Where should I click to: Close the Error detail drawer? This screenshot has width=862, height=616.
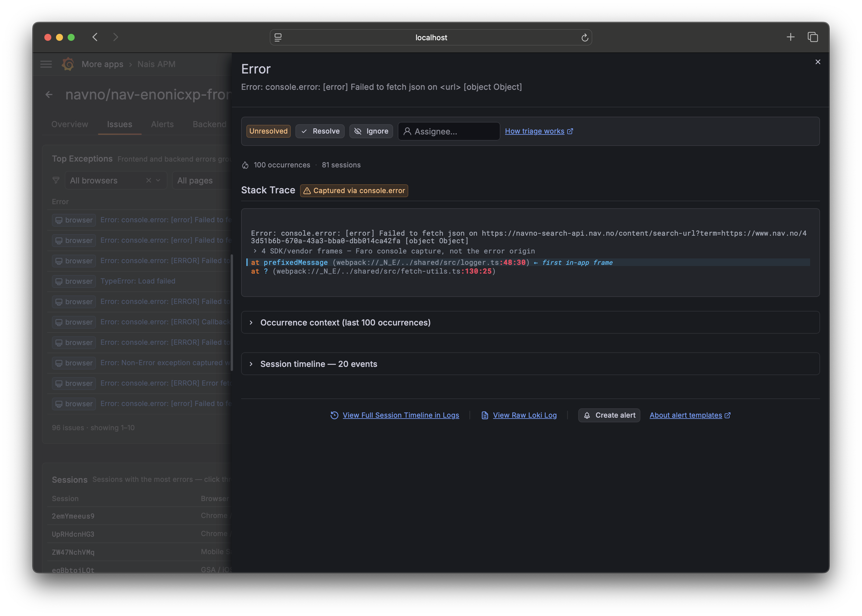coord(818,62)
